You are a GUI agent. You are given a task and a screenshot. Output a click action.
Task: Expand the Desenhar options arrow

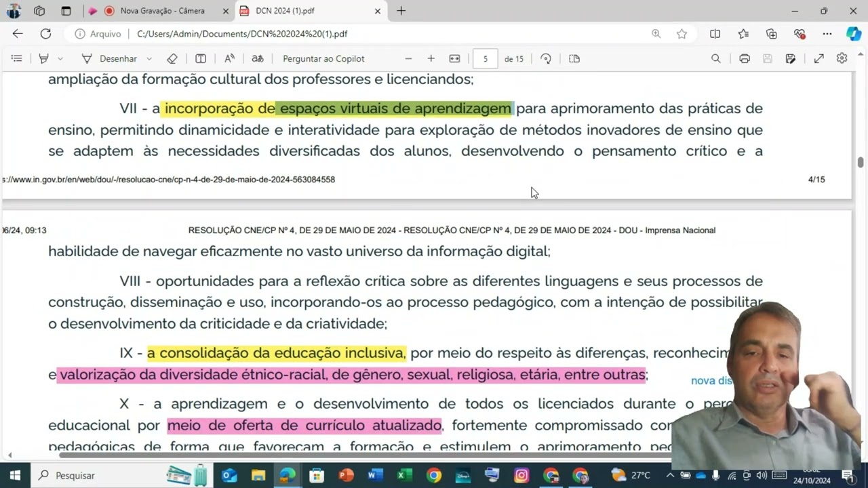(149, 59)
